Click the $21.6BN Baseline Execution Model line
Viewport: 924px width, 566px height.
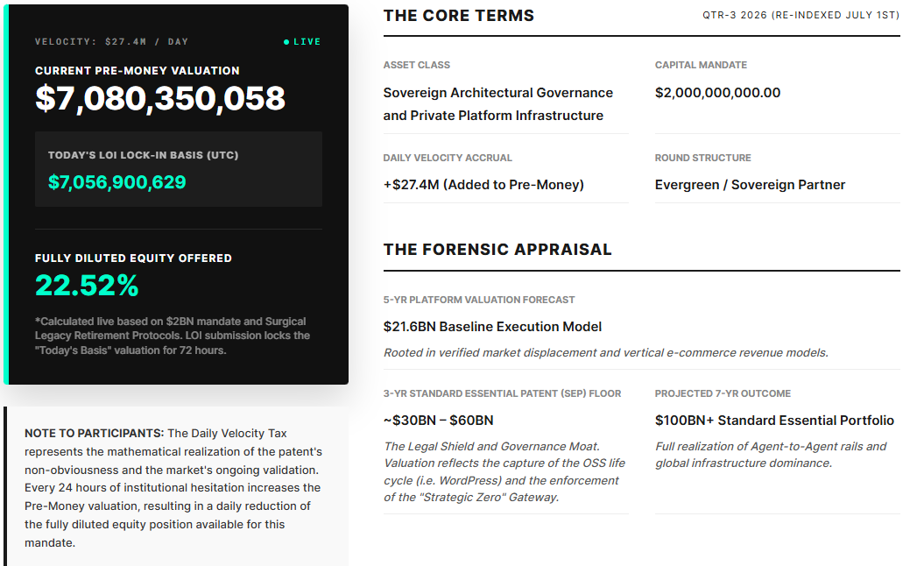click(492, 327)
